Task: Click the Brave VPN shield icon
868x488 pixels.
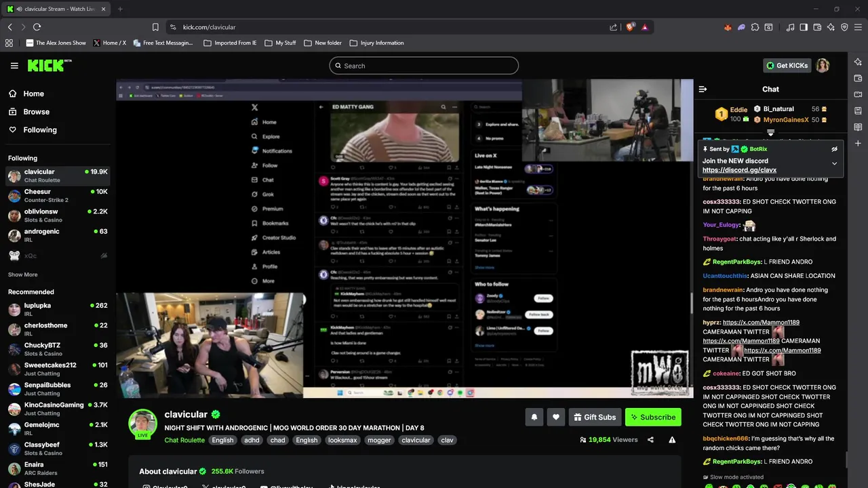Action: point(844,27)
